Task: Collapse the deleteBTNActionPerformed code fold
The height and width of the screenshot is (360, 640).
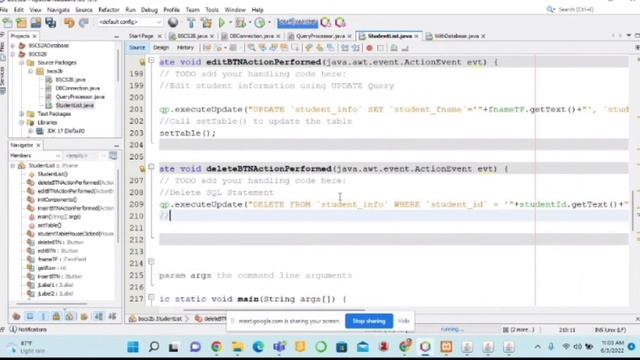Action: point(151,167)
